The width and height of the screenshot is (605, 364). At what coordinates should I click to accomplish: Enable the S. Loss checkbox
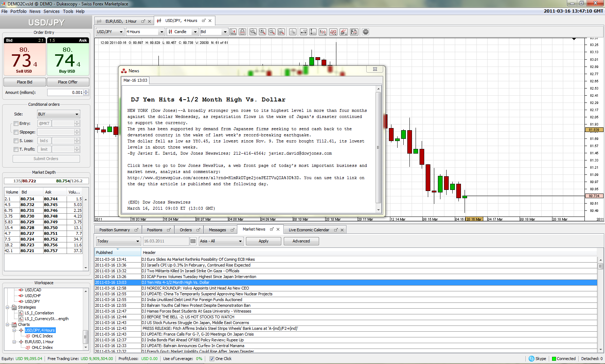(16, 141)
